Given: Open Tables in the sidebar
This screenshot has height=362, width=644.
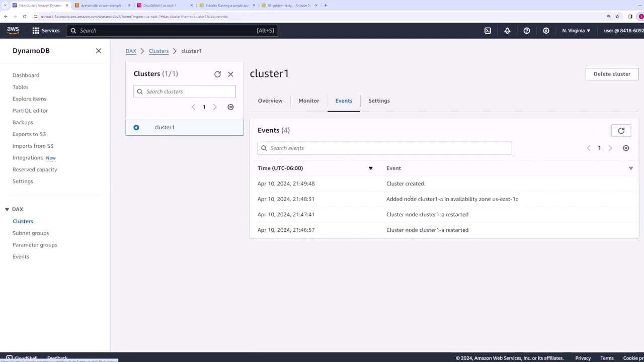Looking at the screenshot, I should point(20,87).
